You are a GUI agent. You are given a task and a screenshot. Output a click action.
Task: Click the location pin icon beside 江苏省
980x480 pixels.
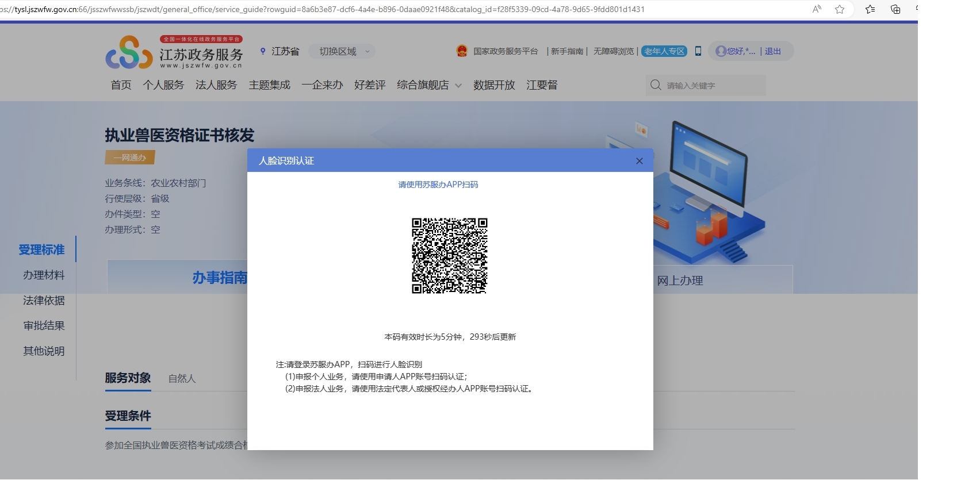(263, 51)
